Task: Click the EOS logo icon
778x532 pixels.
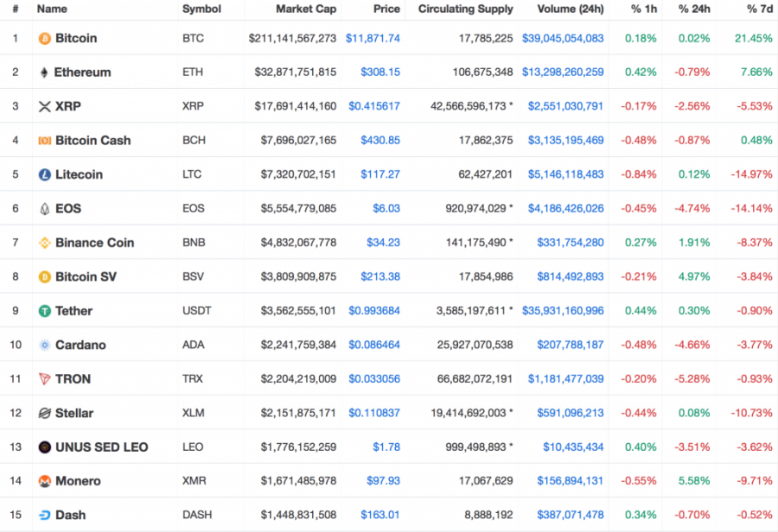Action: coord(45,209)
